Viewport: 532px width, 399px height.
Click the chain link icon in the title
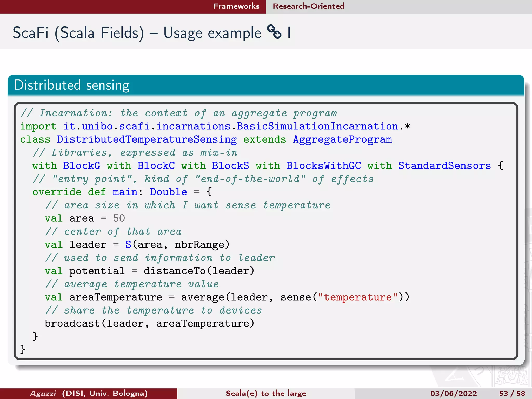click(x=274, y=32)
